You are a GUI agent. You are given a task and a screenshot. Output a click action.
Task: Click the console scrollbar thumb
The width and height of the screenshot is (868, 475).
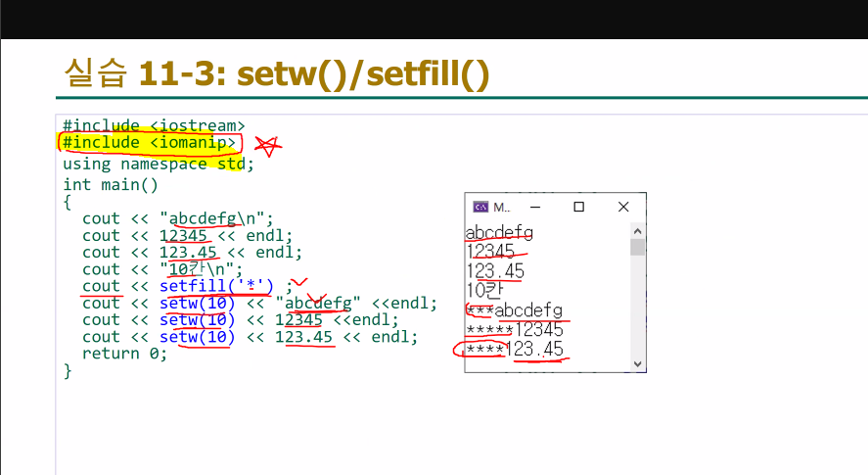point(637,247)
